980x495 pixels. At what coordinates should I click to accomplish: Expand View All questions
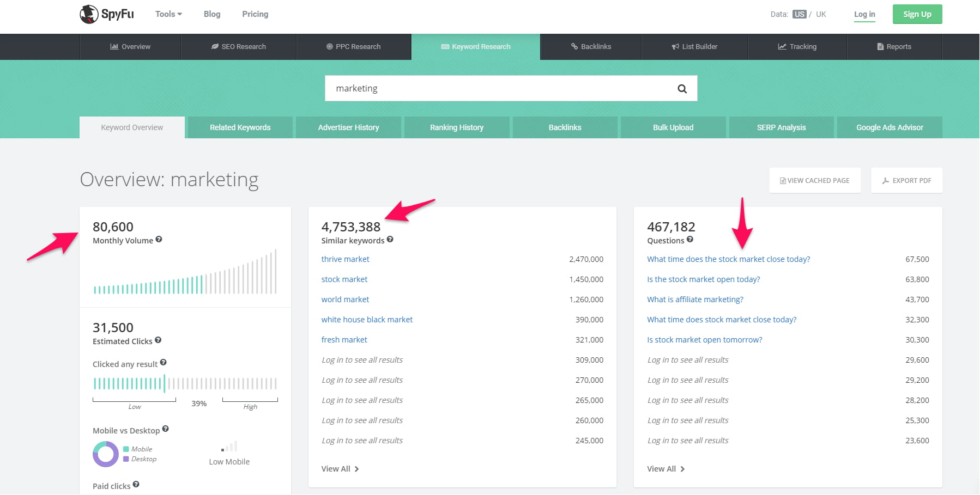(x=666, y=469)
